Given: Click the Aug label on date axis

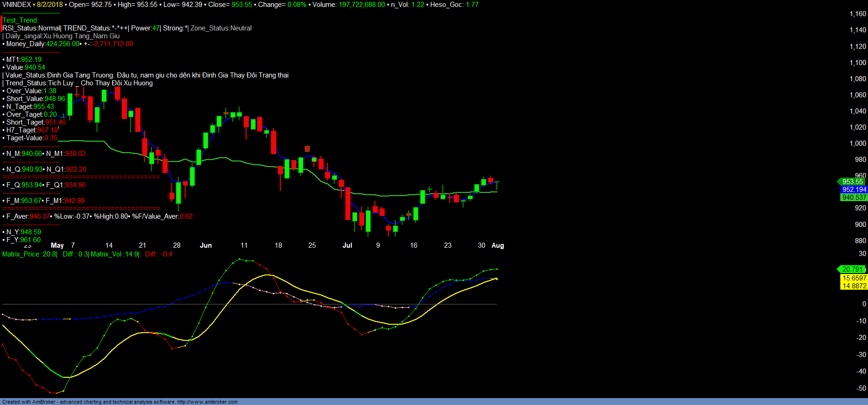Looking at the screenshot, I should click(x=498, y=245).
